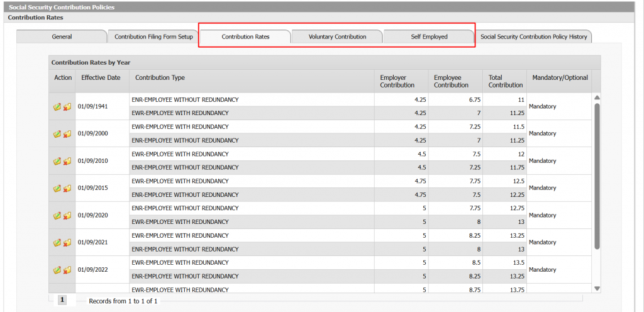Open the Voluntary Contribution tab
The image size is (644, 312).
point(337,36)
